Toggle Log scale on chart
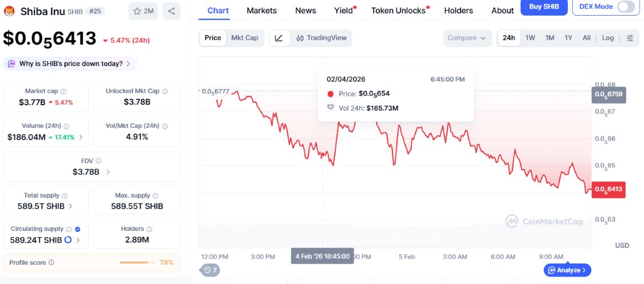 (608, 38)
